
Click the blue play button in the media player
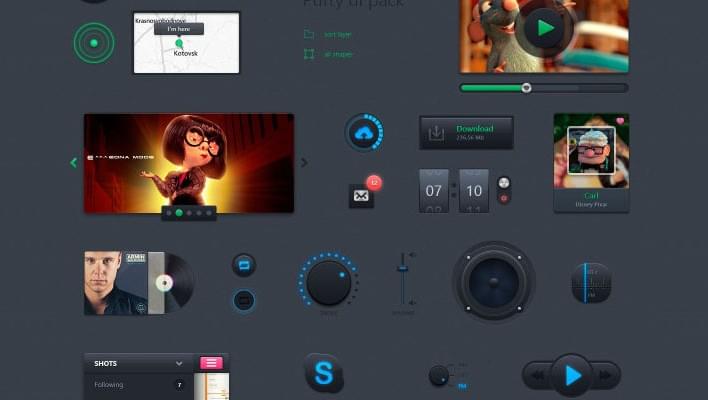pyautogui.click(x=572, y=376)
